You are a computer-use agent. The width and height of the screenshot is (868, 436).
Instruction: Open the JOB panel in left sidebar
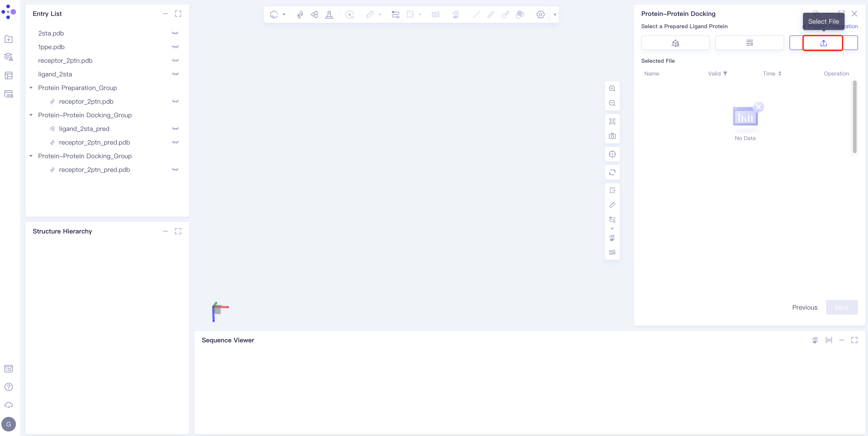(x=9, y=94)
